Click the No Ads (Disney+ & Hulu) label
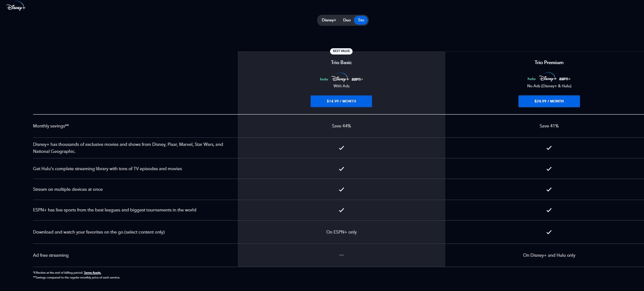Viewport: 644px width, 291px height. coord(549,86)
